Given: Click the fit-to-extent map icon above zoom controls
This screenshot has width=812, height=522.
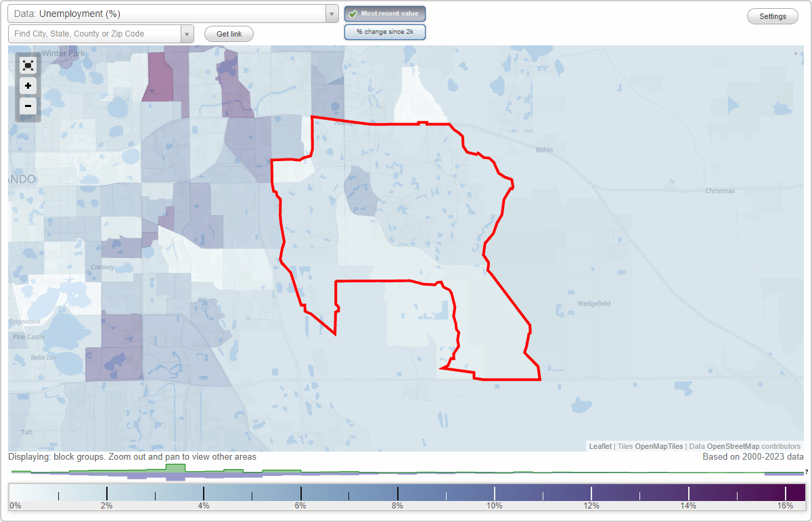Looking at the screenshot, I should [28, 66].
